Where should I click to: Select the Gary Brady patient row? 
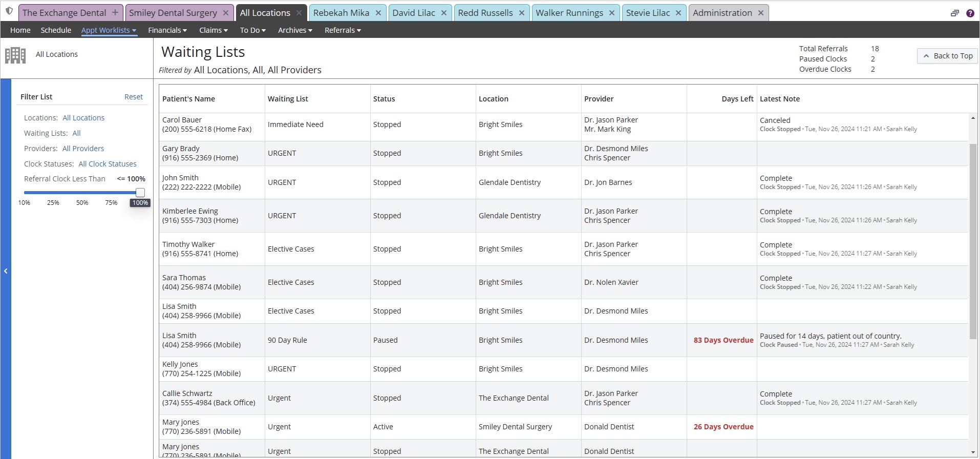pos(564,153)
